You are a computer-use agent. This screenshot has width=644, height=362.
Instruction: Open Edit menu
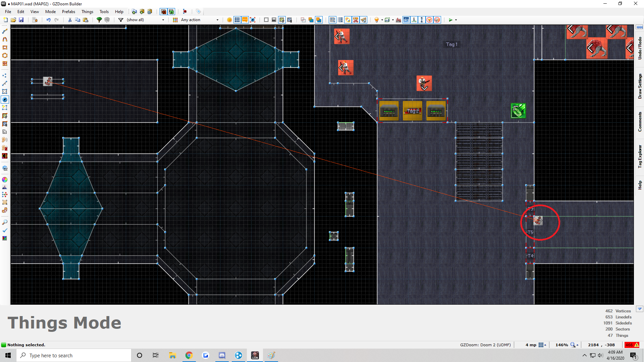(21, 12)
